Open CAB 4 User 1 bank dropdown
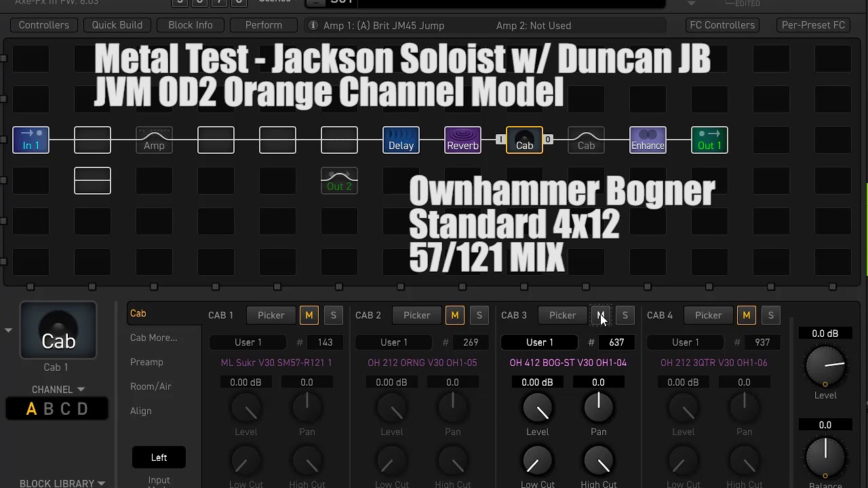Image resolution: width=868 pixels, height=488 pixels. 686,342
